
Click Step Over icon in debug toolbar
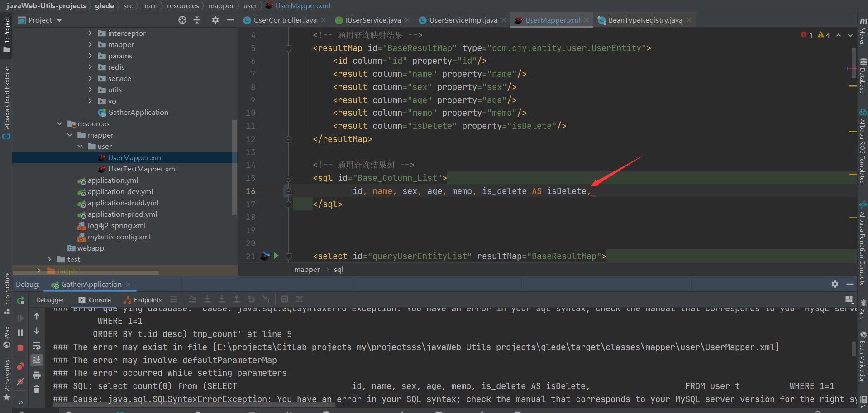(x=192, y=299)
